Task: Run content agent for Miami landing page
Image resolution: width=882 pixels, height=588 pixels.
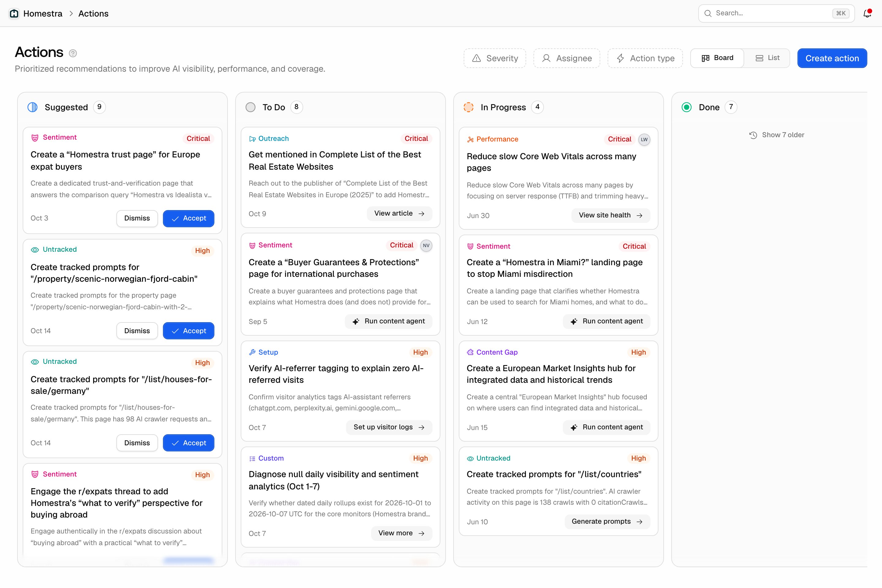Action: [x=606, y=321]
